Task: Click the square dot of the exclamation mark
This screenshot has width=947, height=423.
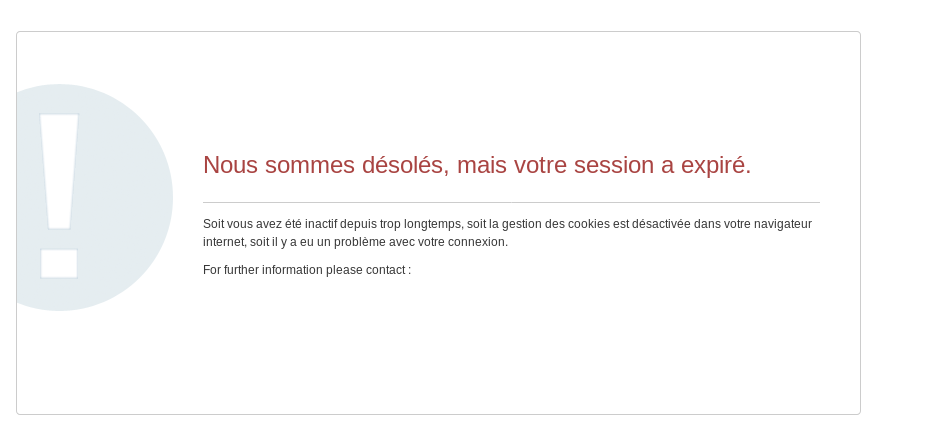Action: 59,263
